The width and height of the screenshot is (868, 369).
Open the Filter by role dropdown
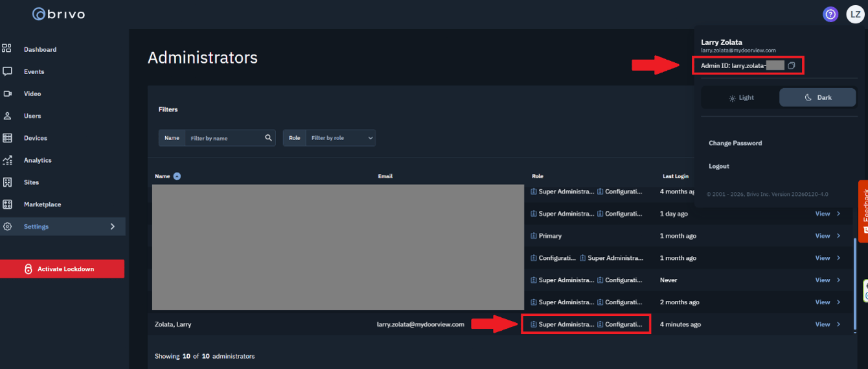341,138
